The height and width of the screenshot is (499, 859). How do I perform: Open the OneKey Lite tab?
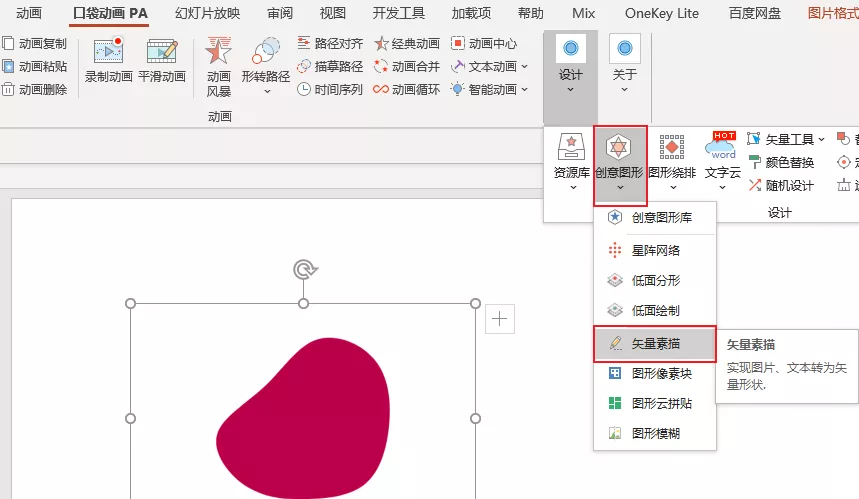tap(662, 13)
